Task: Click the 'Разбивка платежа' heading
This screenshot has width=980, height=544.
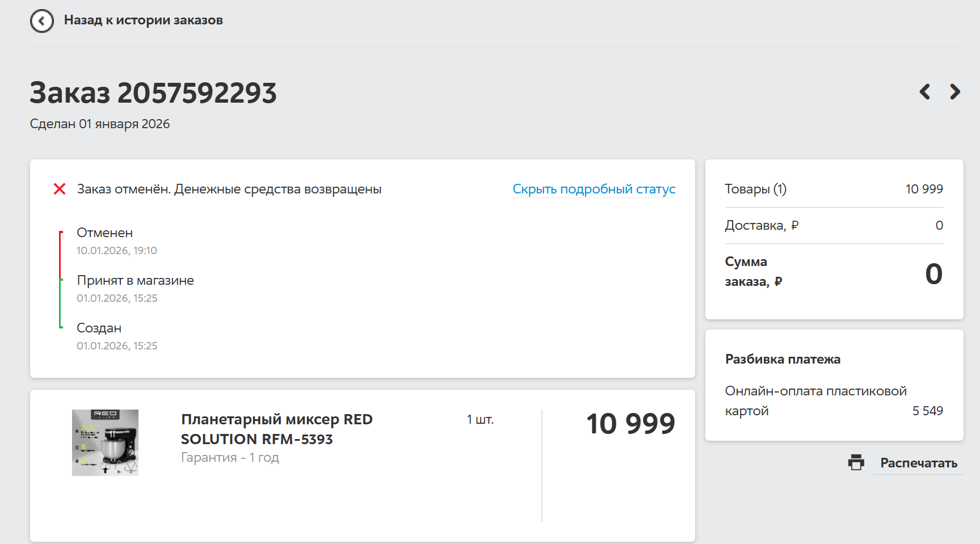Action: tap(783, 359)
